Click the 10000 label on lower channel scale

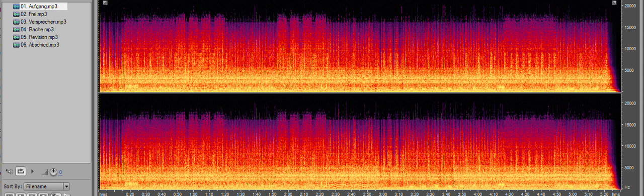[x=631, y=146]
